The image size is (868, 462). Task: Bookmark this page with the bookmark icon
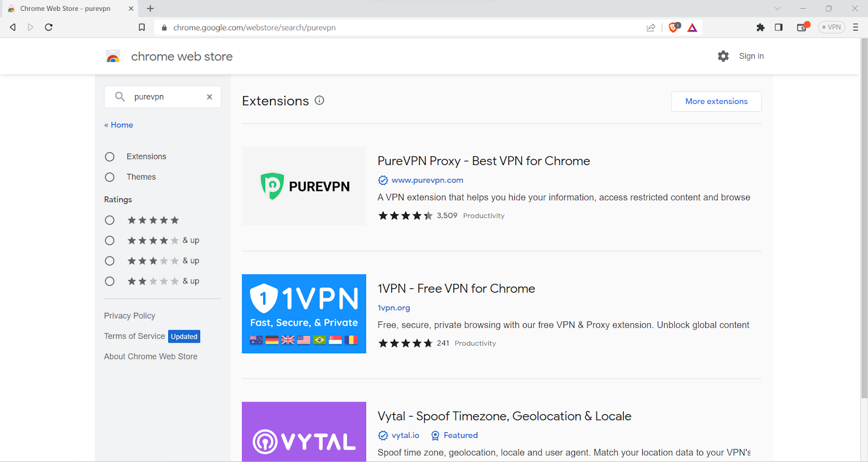click(x=142, y=27)
